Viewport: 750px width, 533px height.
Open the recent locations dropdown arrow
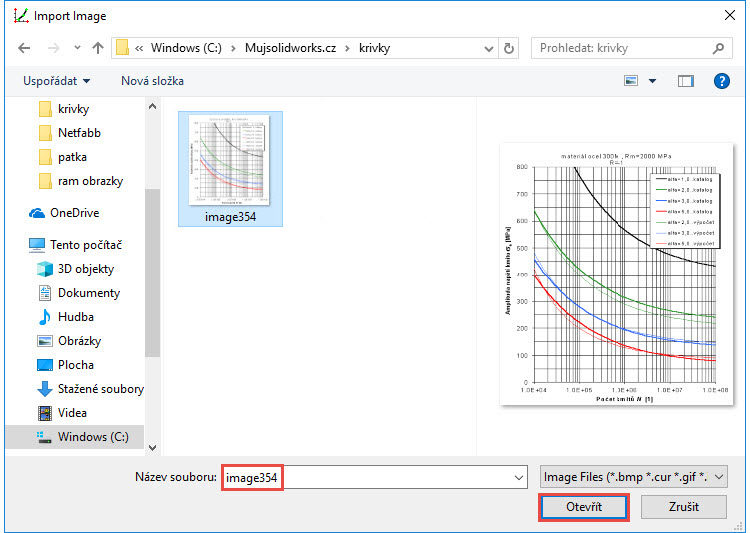pos(77,48)
